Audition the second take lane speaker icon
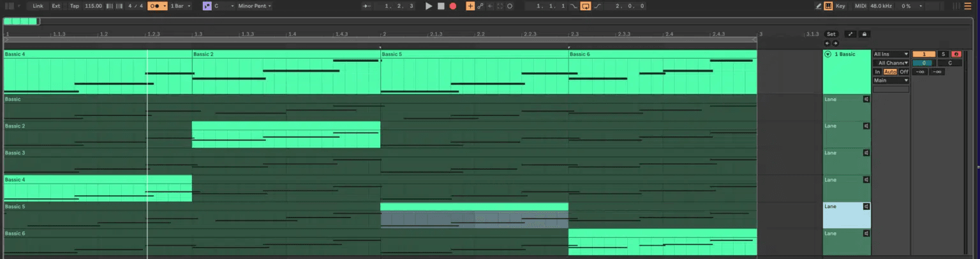Screen dimensions: 980x259 click(x=866, y=126)
